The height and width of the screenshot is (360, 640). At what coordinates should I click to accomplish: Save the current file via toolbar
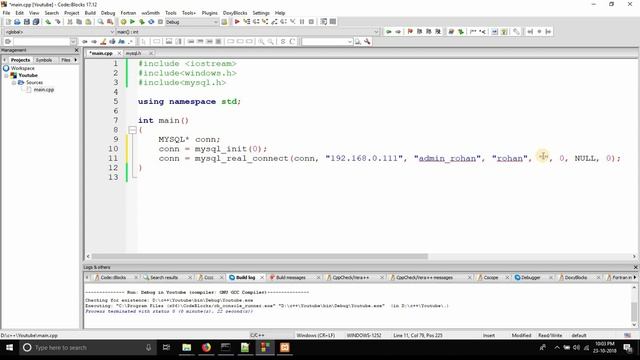(27, 22)
